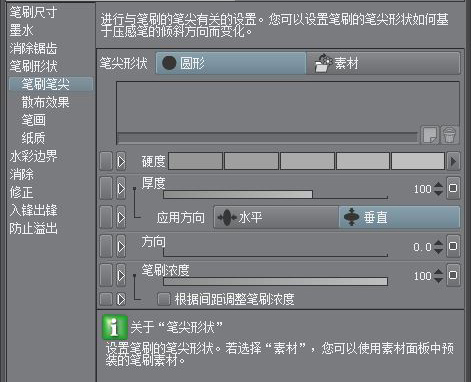471x382 pixels.
Task: Open 防止溢出 category
Action: click(33, 228)
